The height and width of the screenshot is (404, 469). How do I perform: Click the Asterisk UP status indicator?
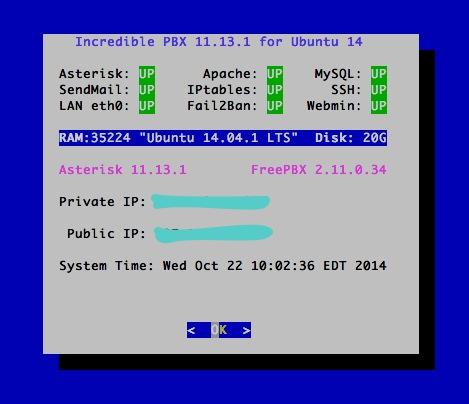point(147,74)
